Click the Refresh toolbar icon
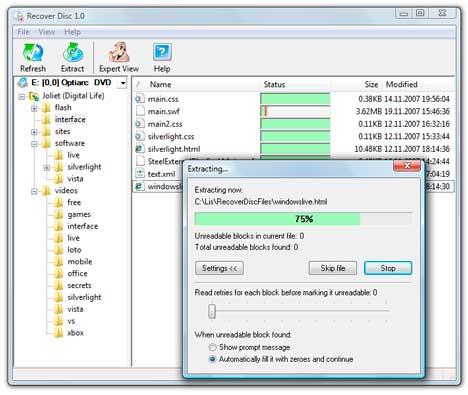The width and height of the screenshot is (468, 395). (x=33, y=52)
